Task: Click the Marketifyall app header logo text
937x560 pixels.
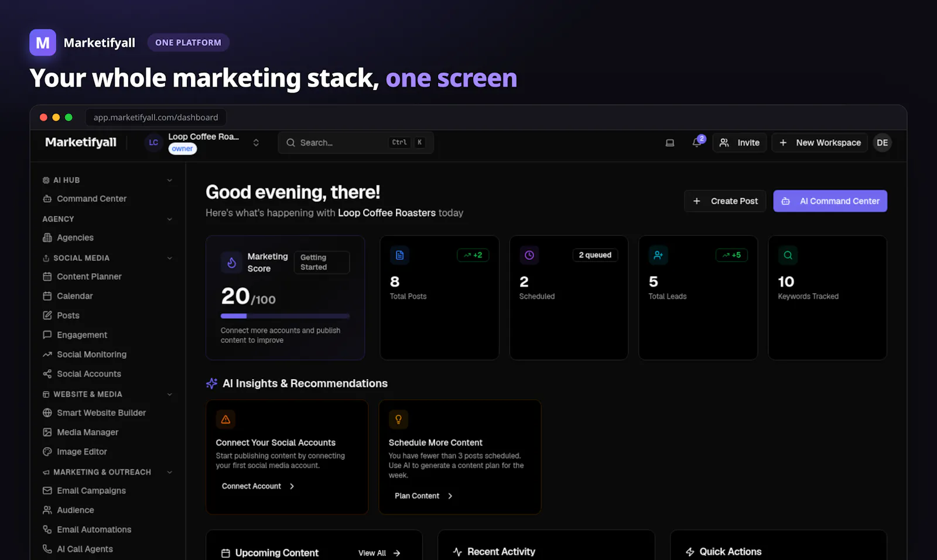Action: point(81,142)
